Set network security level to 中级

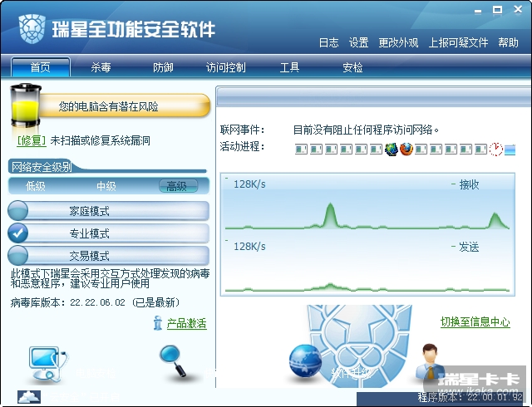coord(106,186)
